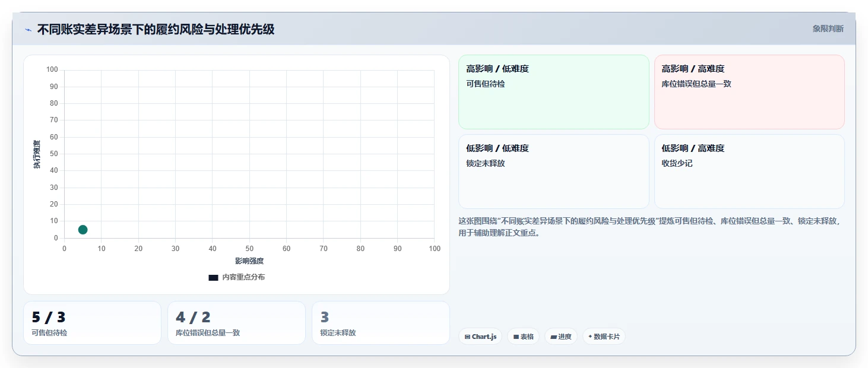Click the y-axis tick value 100
Viewport: 868px width, 368px height.
pos(52,69)
